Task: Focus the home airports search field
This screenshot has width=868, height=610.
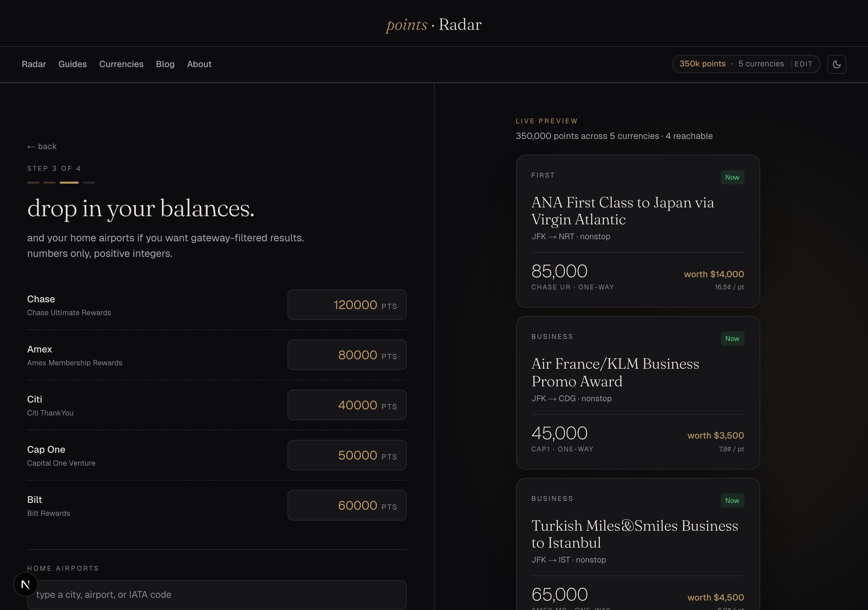Action: 217,594
